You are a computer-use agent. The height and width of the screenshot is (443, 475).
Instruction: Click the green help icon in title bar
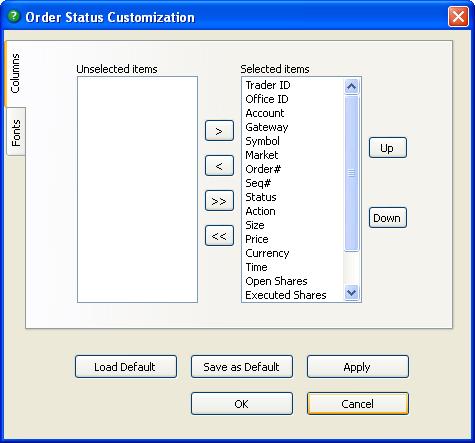(x=14, y=16)
